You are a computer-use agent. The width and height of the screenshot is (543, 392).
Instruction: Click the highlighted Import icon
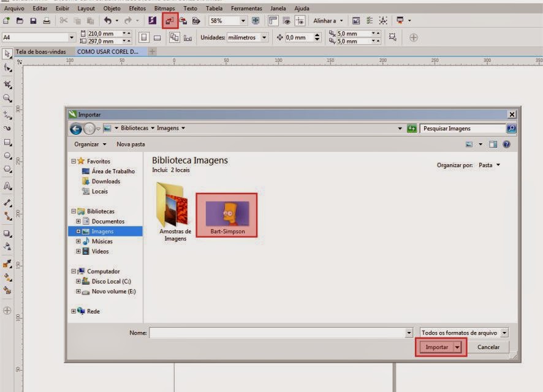click(x=170, y=21)
